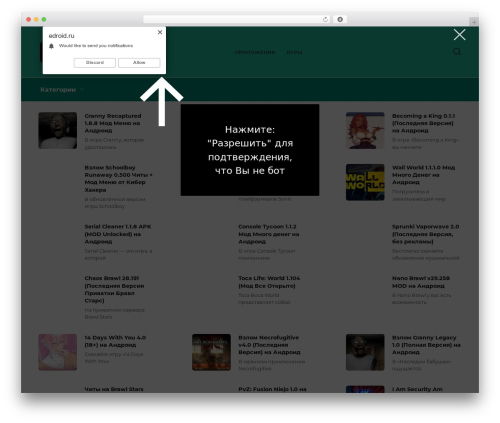Click the browser address bar
500x423 pixels.
(x=237, y=20)
